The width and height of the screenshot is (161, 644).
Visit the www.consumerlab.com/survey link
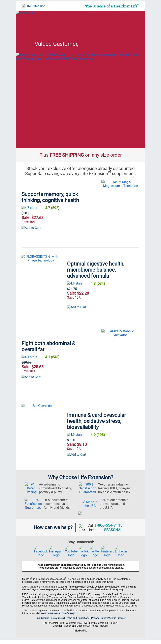58,613
